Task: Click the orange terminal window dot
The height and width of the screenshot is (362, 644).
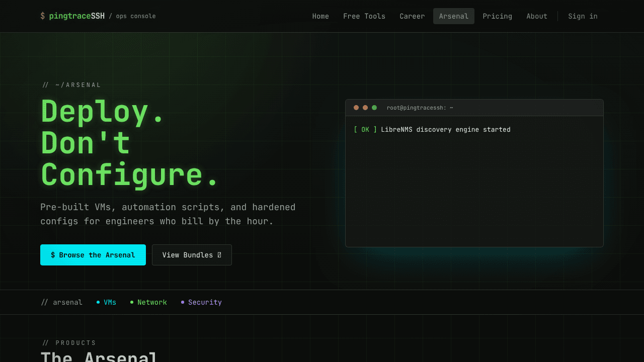Action: point(365,108)
